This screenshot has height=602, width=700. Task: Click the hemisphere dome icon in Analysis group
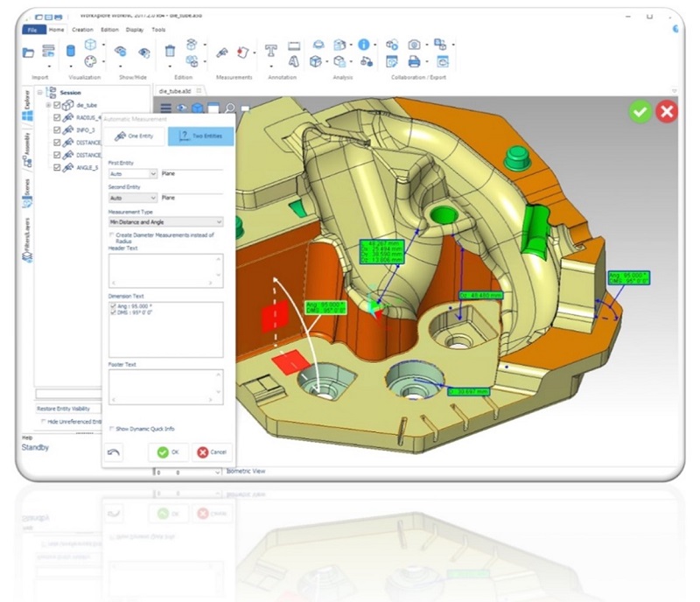pyautogui.click(x=318, y=45)
